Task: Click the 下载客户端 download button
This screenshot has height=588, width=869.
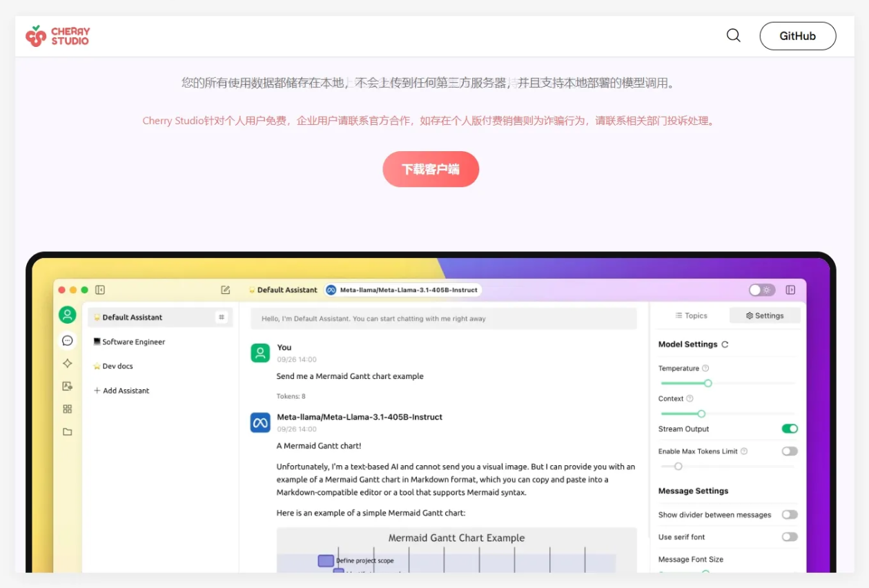Action: coord(431,169)
